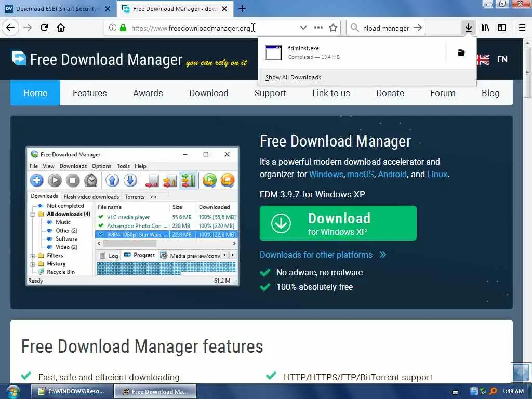Open the browser home page
This screenshot has width=532, height=399.
pyautogui.click(x=61, y=28)
